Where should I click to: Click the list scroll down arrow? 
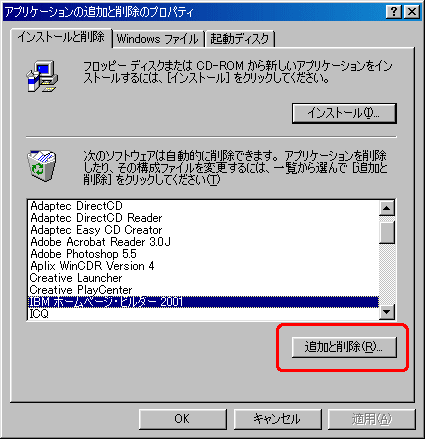387,312
